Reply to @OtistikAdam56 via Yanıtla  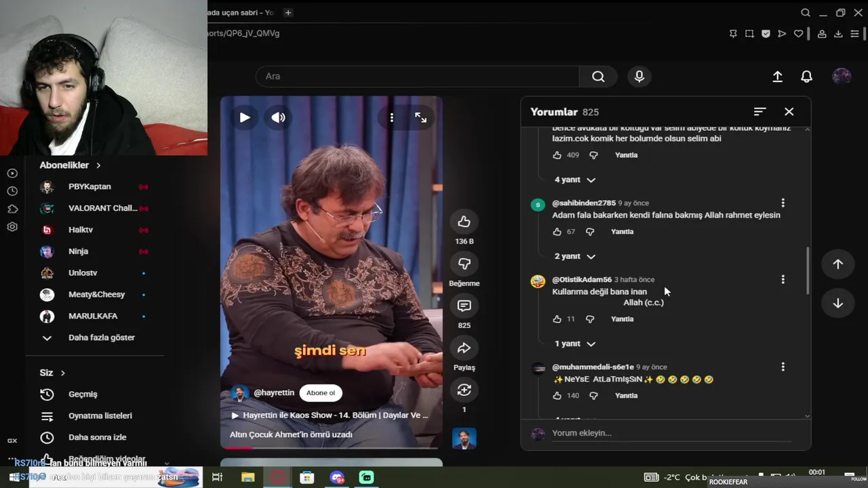622,319
